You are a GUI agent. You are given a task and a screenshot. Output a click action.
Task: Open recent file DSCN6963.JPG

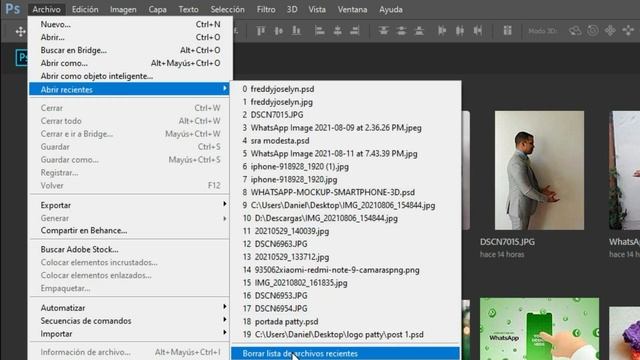point(345,244)
